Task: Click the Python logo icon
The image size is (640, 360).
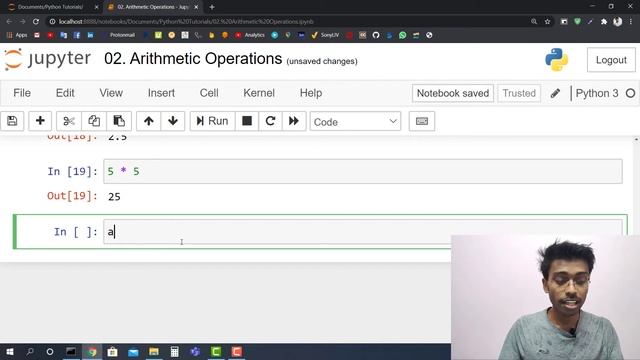Action: point(556,60)
